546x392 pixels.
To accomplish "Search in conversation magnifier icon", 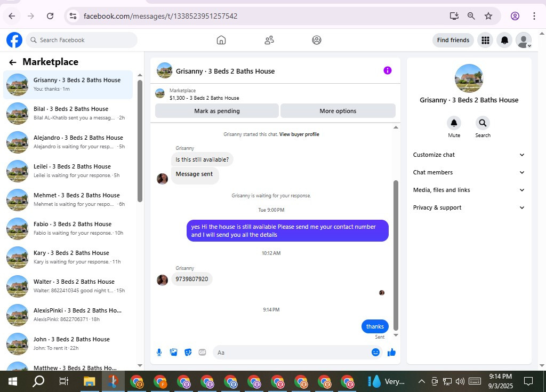I will (483, 123).
